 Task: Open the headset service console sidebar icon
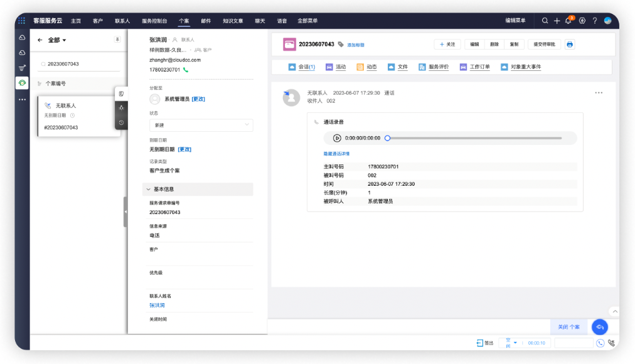tap(22, 83)
